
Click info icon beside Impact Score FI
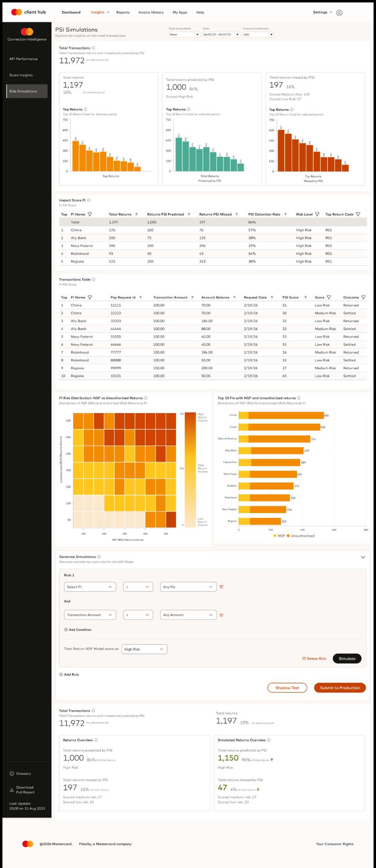point(89,200)
